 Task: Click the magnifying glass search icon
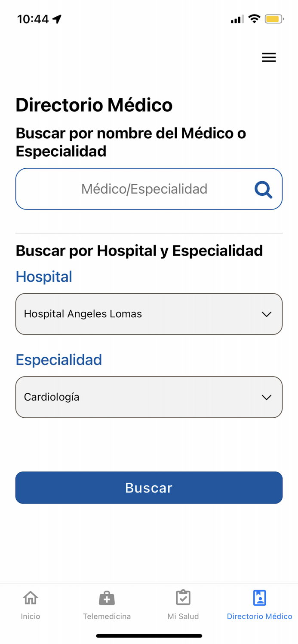tap(263, 189)
